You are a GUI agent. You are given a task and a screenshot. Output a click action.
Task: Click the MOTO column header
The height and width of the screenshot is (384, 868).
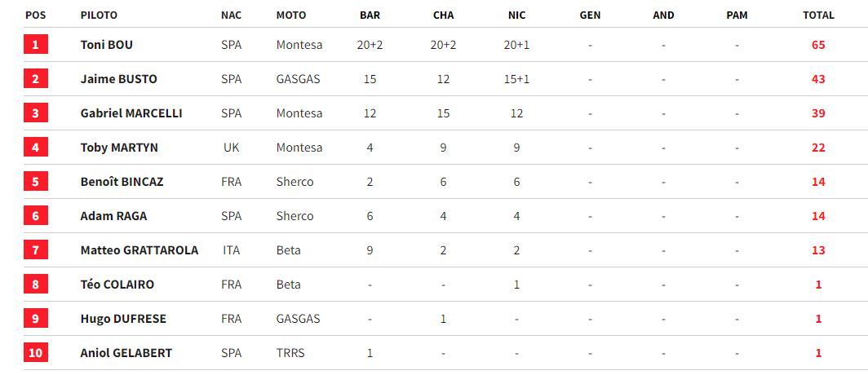click(x=291, y=15)
